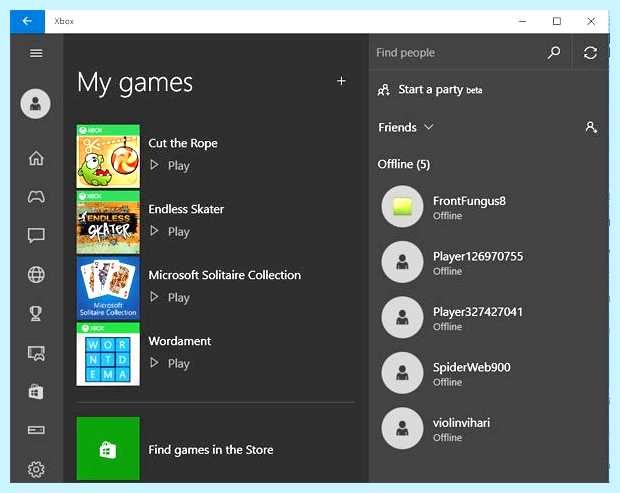Click the Start a party people icon
620x493 pixels.
384,90
